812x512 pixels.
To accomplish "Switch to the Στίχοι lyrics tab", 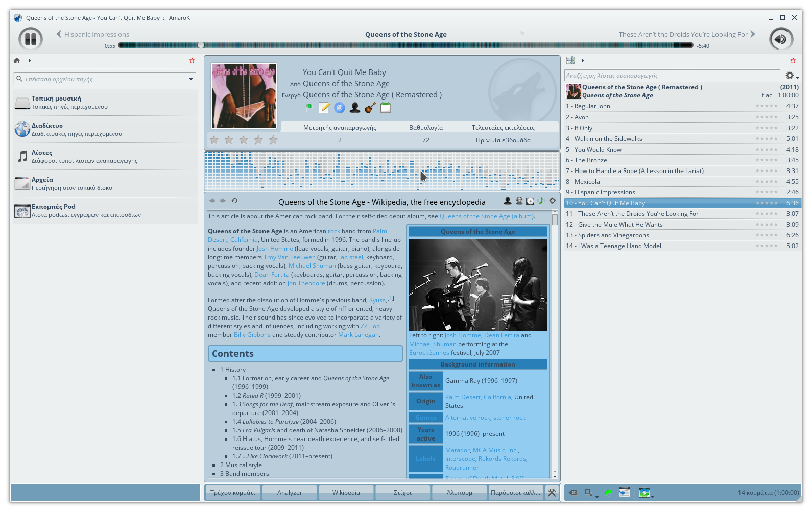I will (x=403, y=493).
